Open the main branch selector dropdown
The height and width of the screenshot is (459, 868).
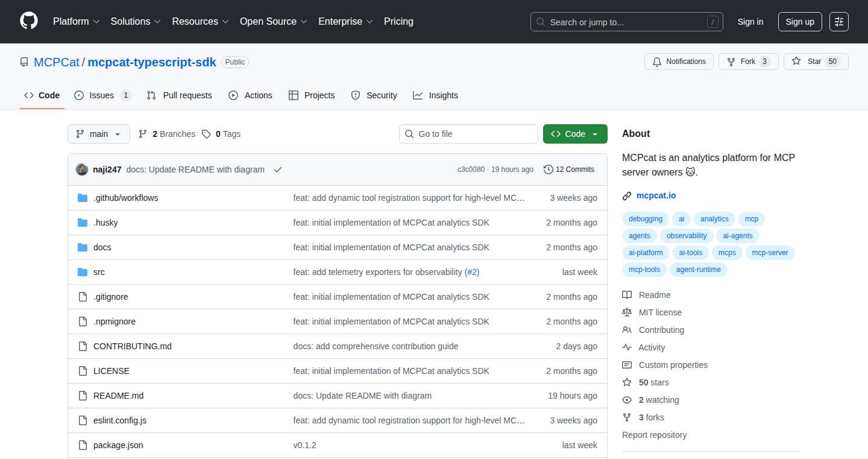point(99,134)
